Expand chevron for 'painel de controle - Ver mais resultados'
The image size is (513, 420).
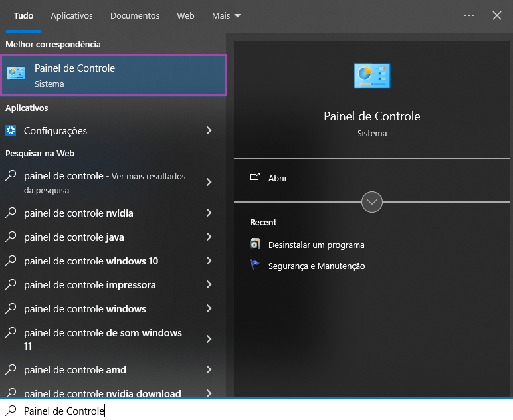(x=209, y=182)
